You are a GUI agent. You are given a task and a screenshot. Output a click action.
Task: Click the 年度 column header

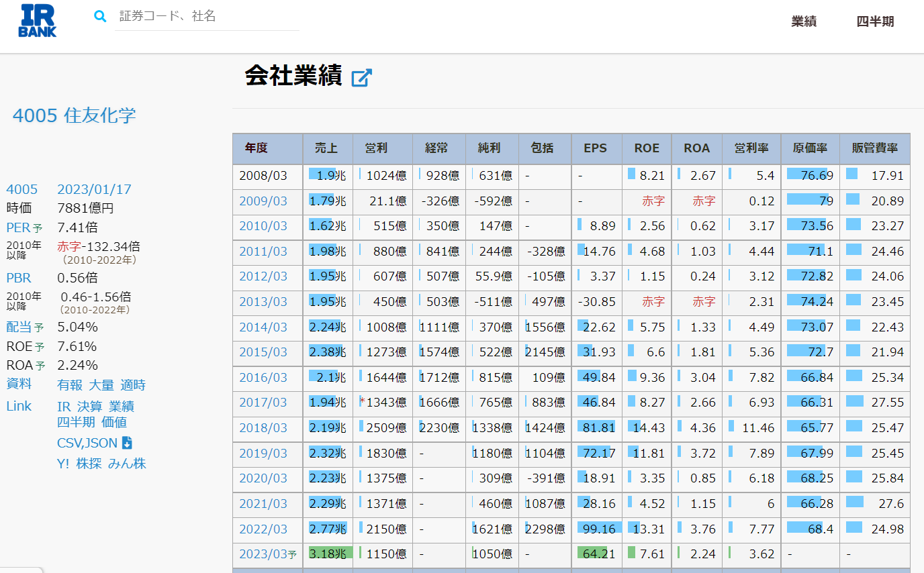(x=268, y=148)
